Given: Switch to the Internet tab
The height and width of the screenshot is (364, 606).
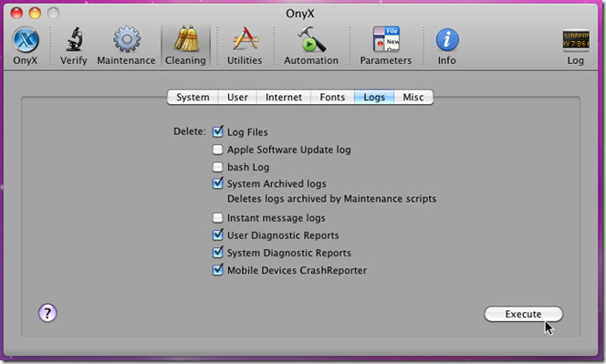Looking at the screenshot, I should 284,97.
